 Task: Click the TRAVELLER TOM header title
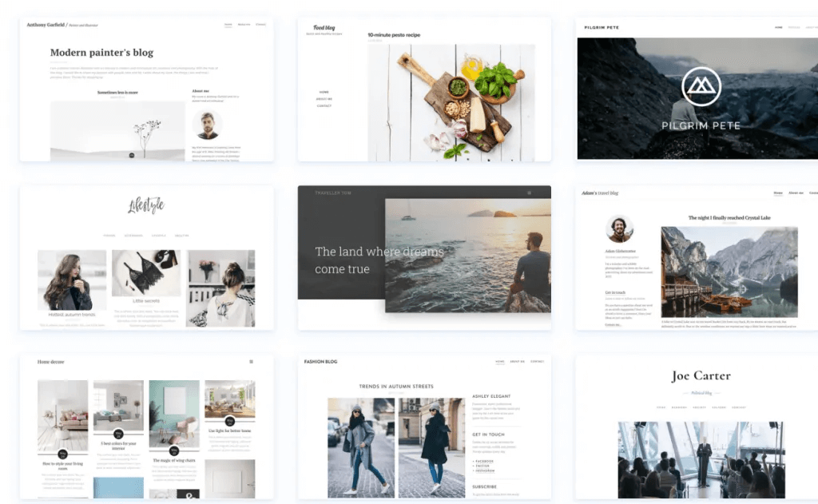tap(333, 193)
